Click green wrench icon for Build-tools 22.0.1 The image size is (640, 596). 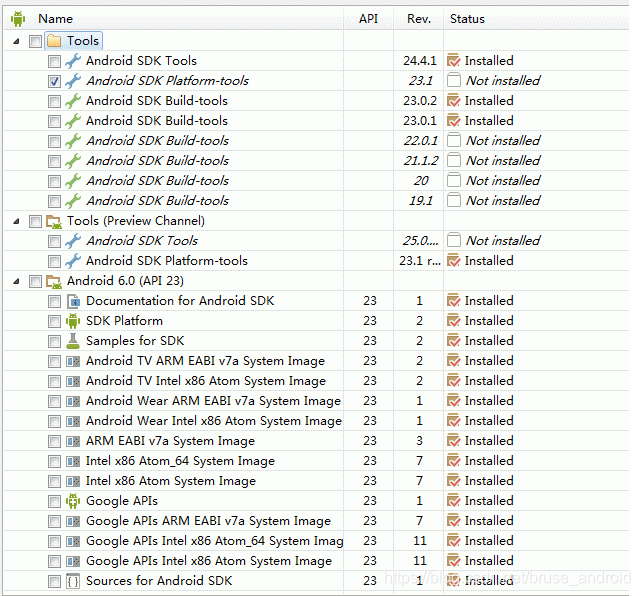coord(73,141)
